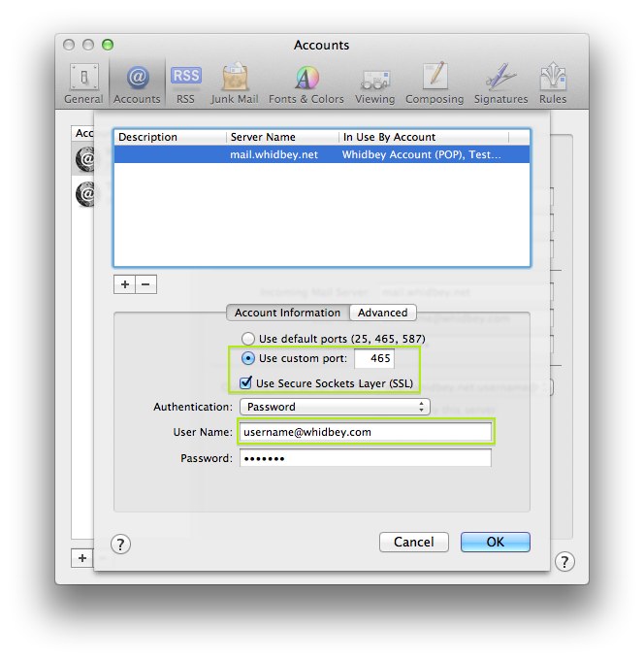Open help in the server sheet
Viewport: 644px width, 661px height.
[120, 545]
